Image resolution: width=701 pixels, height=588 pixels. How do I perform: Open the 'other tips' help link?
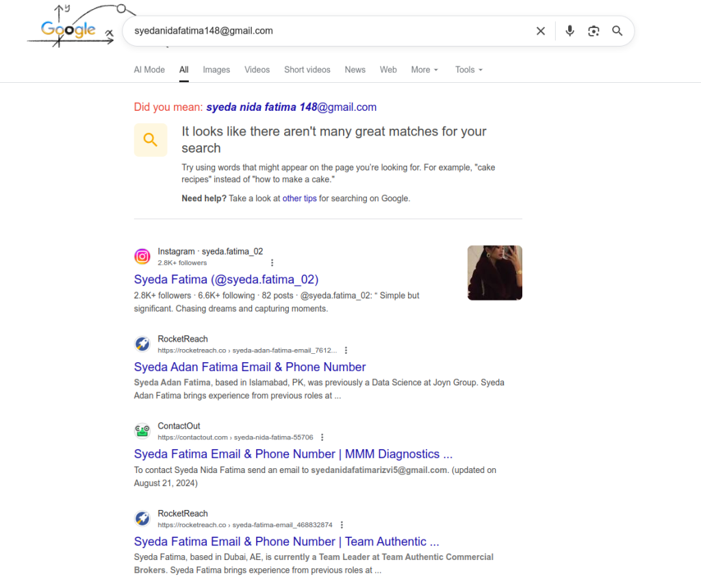pos(299,198)
